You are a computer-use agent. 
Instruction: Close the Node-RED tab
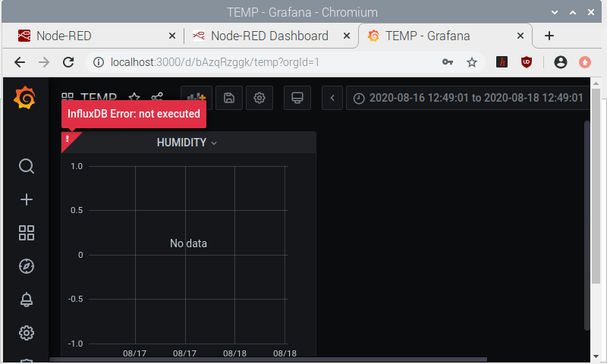(172, 36)
